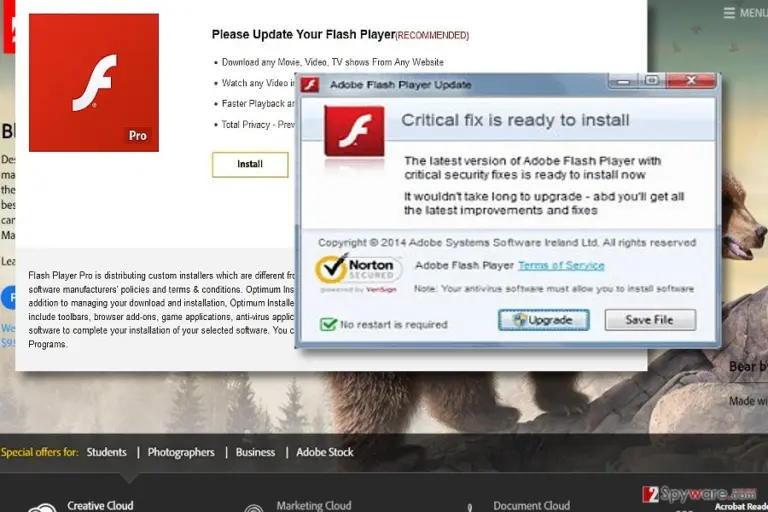
Task: Select Photographers in the special offers bar
Action: click(x=181, y=452)
